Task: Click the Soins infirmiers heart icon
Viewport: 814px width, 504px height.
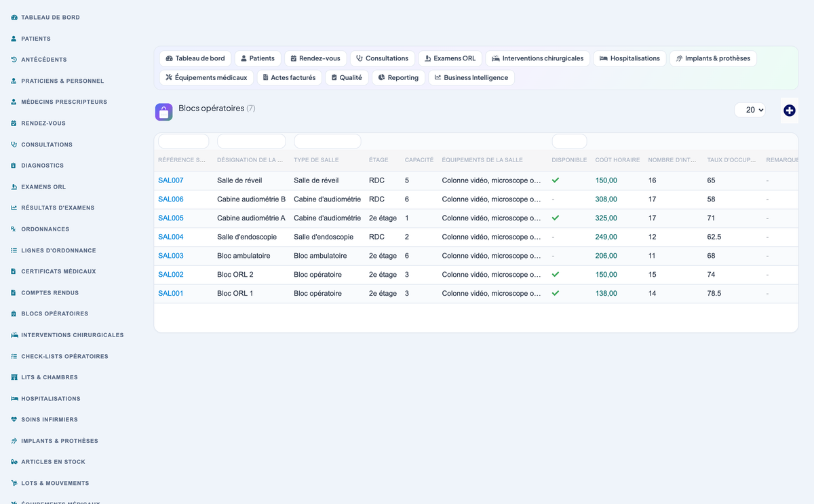Action: (14, 420)
